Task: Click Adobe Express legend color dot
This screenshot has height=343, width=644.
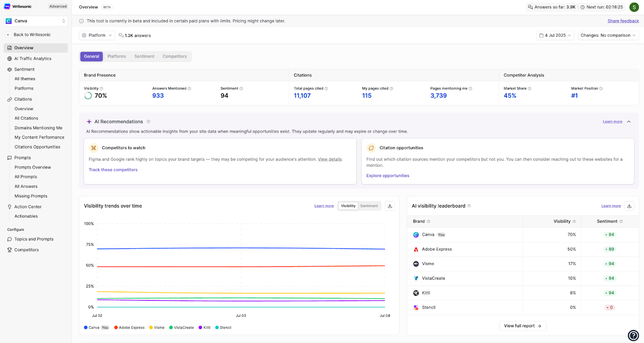Action: coord(116,328)
